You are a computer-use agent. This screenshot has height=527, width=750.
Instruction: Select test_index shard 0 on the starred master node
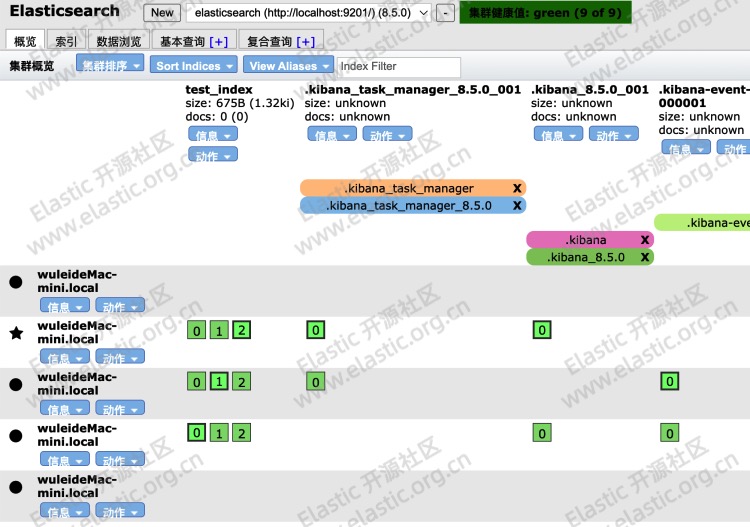click(x=197, y=330)
